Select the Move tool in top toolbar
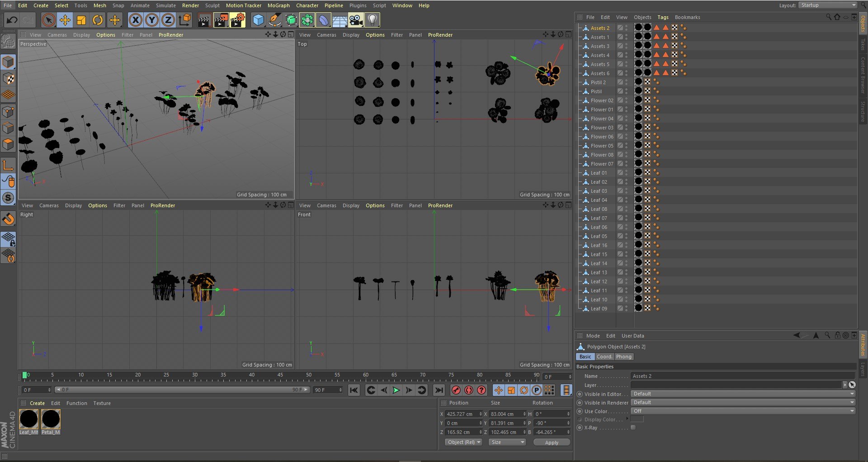 coord(65,20)
